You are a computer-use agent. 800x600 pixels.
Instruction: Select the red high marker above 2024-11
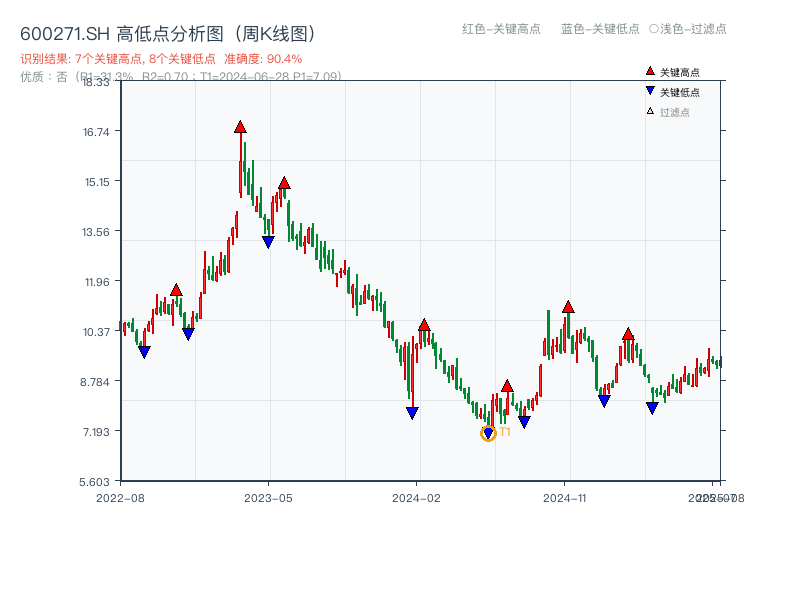(568, 307)
